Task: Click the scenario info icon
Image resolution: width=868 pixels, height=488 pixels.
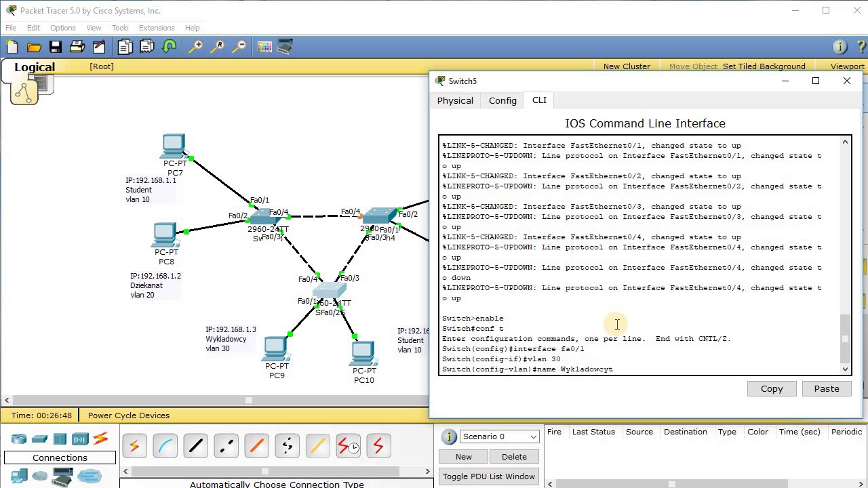Action: pyautogui.click(x=448, y=436)
